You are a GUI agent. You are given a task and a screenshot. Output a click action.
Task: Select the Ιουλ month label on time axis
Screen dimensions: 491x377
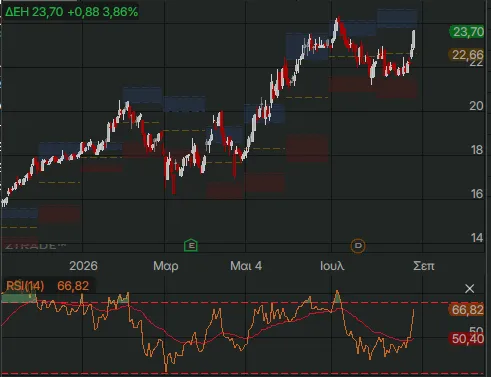(x=332, y=266)
